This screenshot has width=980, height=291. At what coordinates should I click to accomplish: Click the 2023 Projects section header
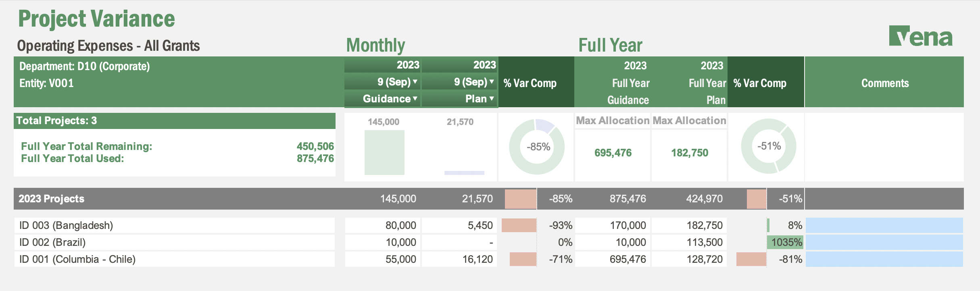click(52, 199)
